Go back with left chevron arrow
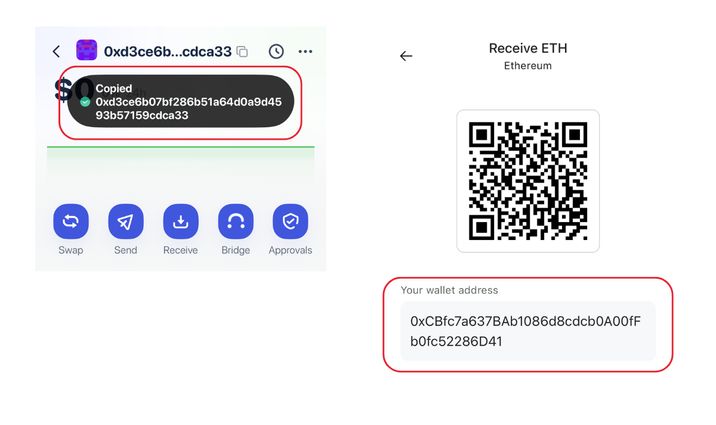The width and height of the screenshot is (716, 425). coord(56,52)
